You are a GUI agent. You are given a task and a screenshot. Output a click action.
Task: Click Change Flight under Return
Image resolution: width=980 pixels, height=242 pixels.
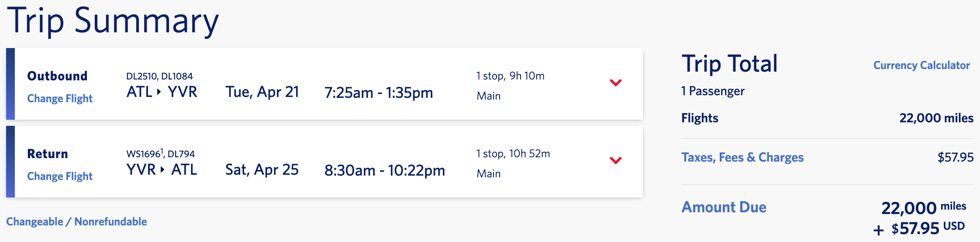60,176
